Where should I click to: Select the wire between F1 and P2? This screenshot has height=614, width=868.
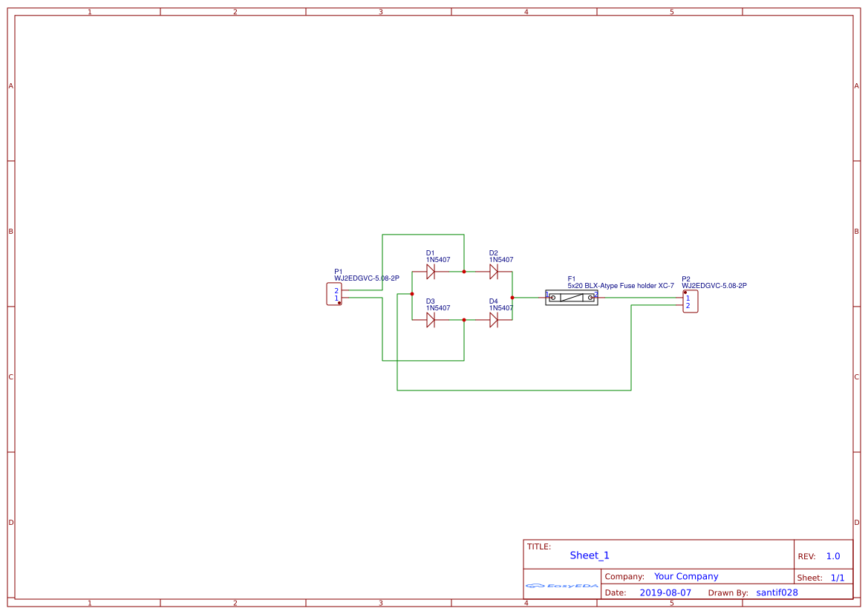(x=639, y=297)
